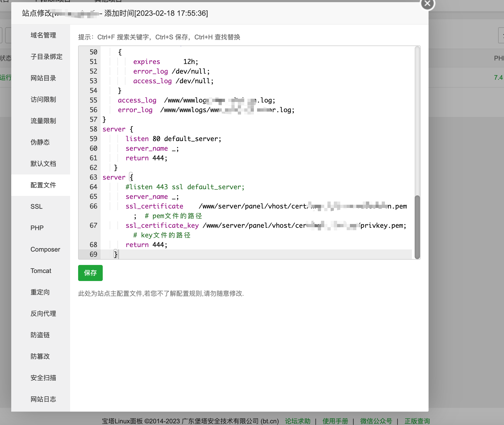This screenshot has width=504, height=425.
Task: Open the 正版查询 footer link
Action: pyautogui.click(x=417, y=421)
